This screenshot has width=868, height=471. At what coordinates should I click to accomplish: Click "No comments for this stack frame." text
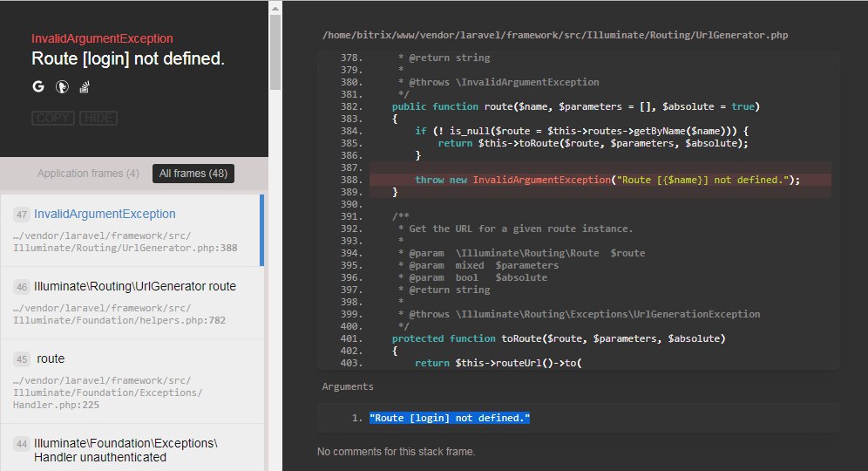pos(397,452)
